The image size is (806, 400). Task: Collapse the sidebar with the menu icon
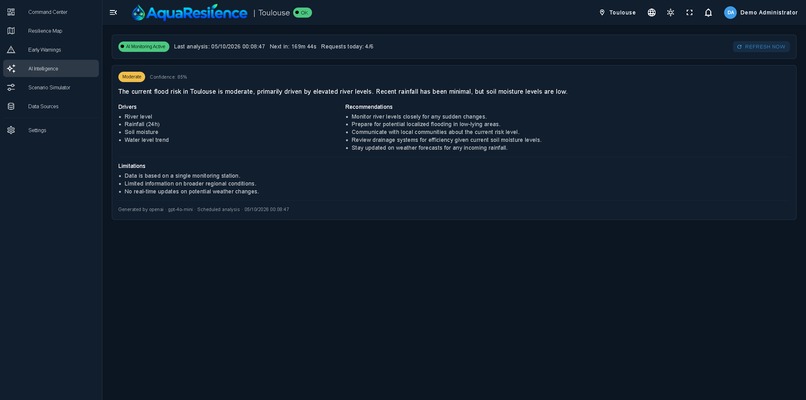(x=114, y=12)
